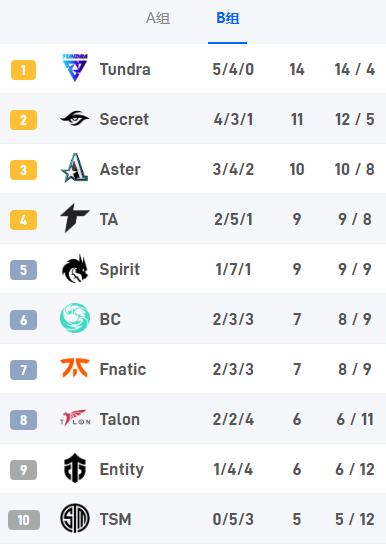This screenshot has height=544, width=386.
Task: Select the B组 tab
Action: tap(228, 18)
